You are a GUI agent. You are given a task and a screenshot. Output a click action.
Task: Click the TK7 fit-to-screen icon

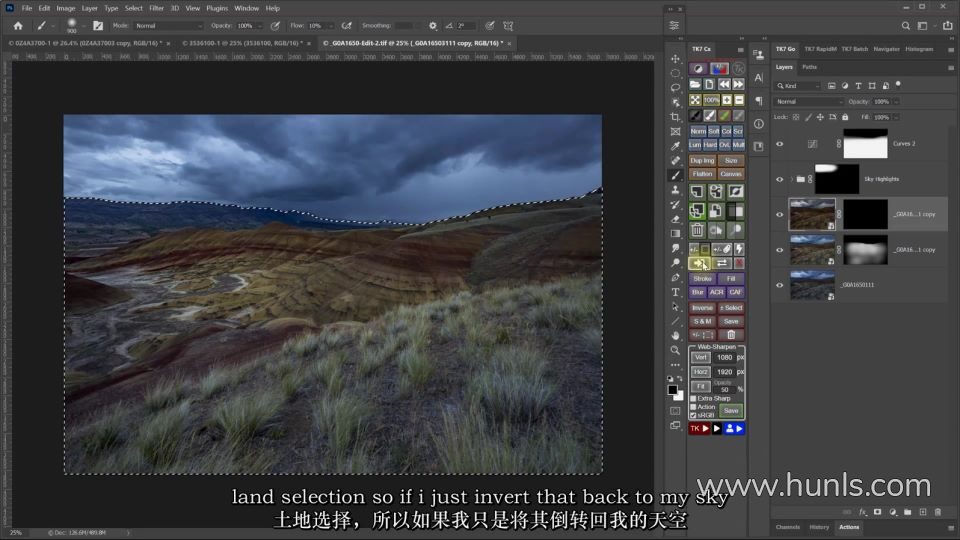click(696, 100)
